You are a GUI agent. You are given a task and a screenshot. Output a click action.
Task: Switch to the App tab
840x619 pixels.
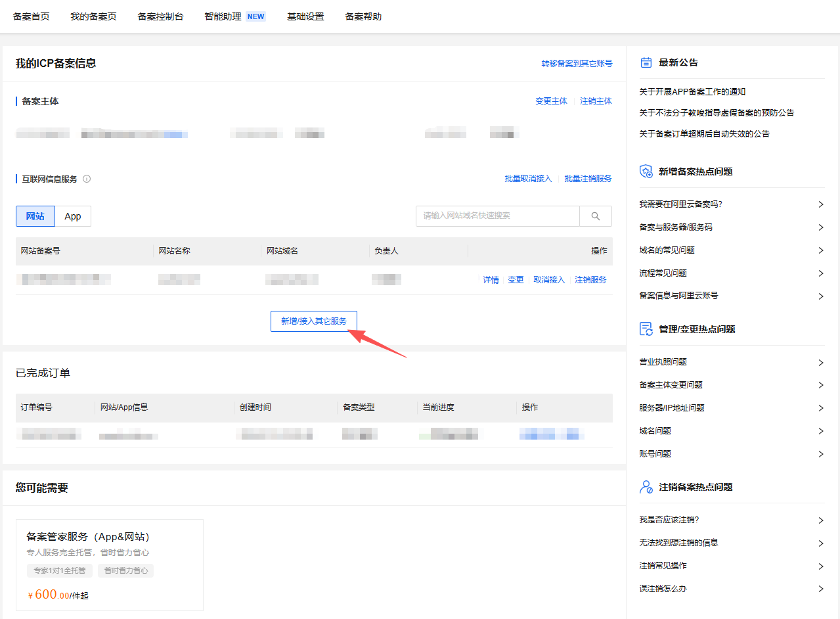tap(73, 216)
